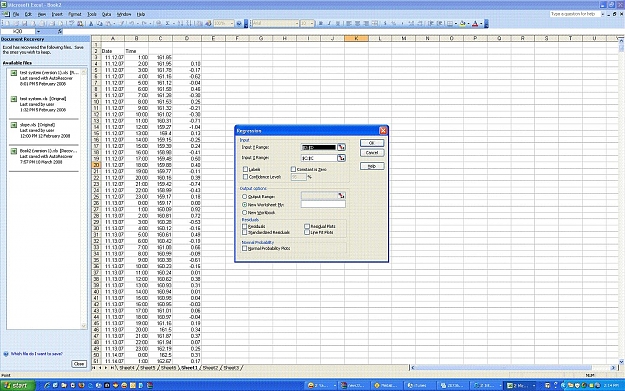
Task: Click the Input X Range text field
Action: point(319,158)
